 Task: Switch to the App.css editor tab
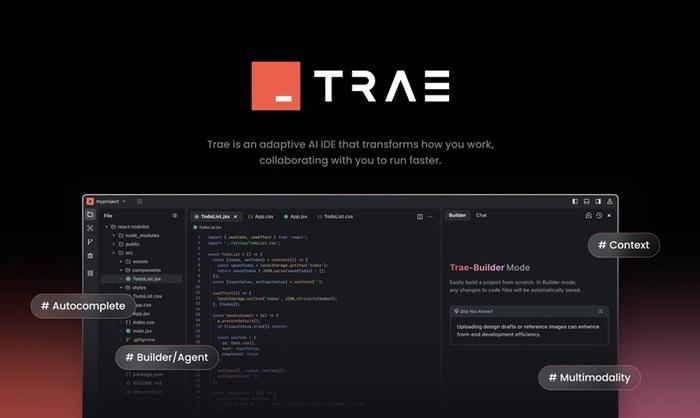coord(262,215)
